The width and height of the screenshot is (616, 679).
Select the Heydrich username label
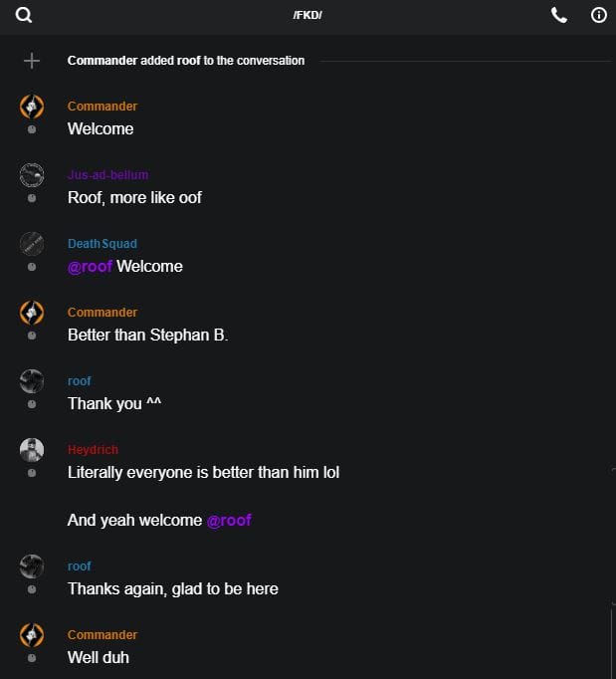(x=94, y=450)
